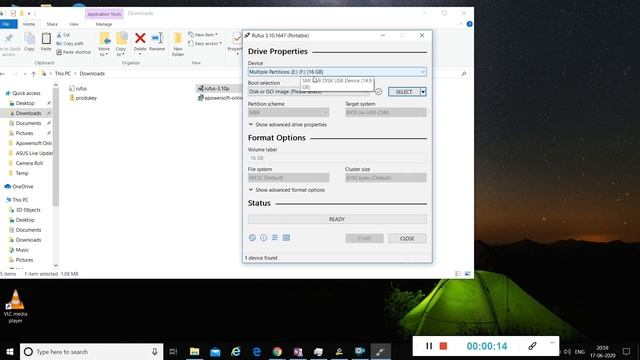Open Task View on the taskbar

(x=173, y=351)
